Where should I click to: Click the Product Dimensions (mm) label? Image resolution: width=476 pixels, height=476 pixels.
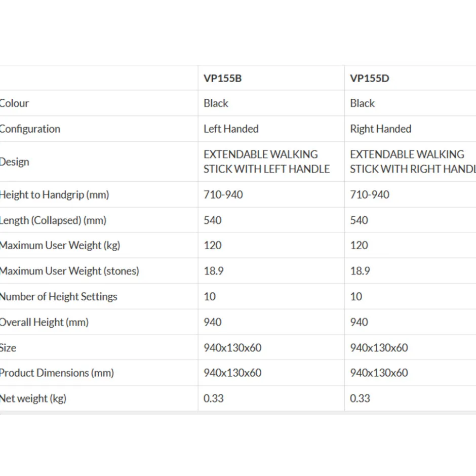tap(57, 373)
